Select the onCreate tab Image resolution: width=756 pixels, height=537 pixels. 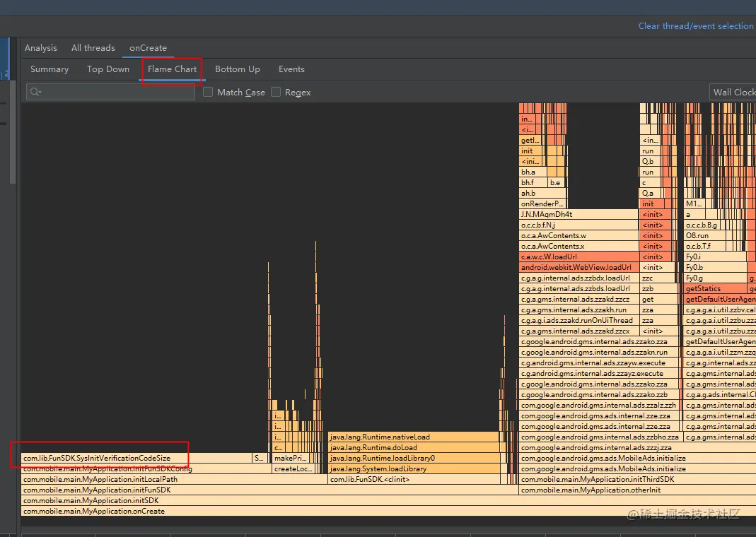click(148, 47)
